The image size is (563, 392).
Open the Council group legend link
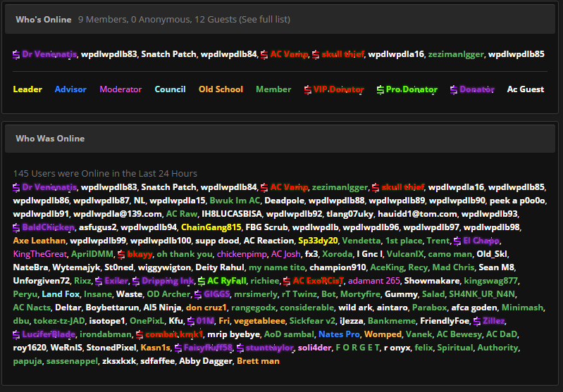point(170,89)
